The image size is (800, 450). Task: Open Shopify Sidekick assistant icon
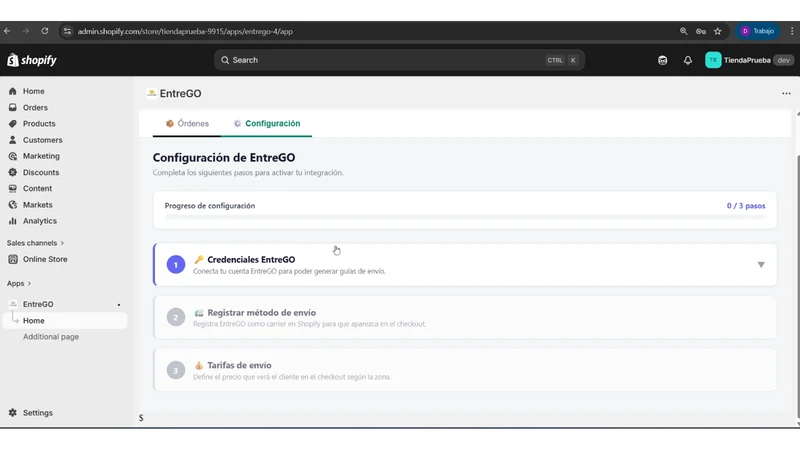point(662,60)
